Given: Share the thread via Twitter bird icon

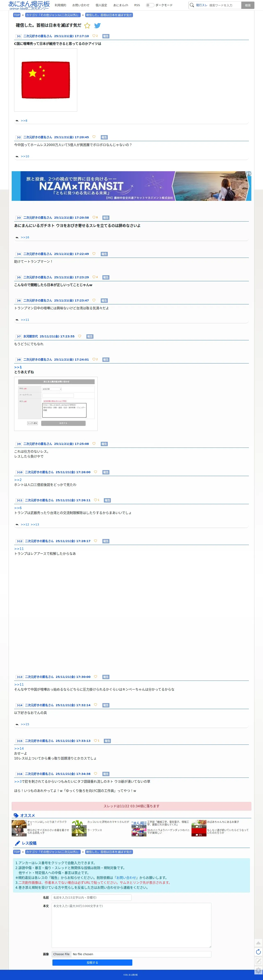Looking at the screenshot, I should pyautogui.click(x=97, y=25).
